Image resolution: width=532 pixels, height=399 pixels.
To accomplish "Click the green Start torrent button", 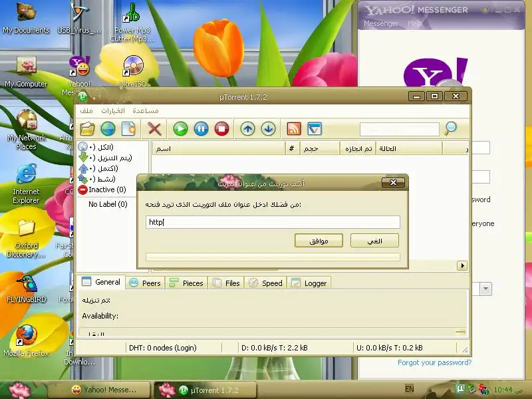I will pyautogui.click(x=180, y=129).
